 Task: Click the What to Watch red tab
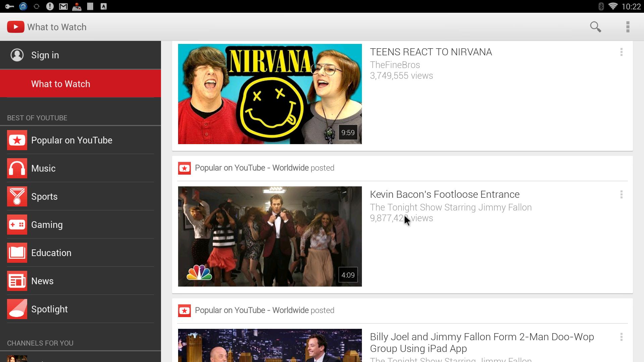(x=80, y=83)
